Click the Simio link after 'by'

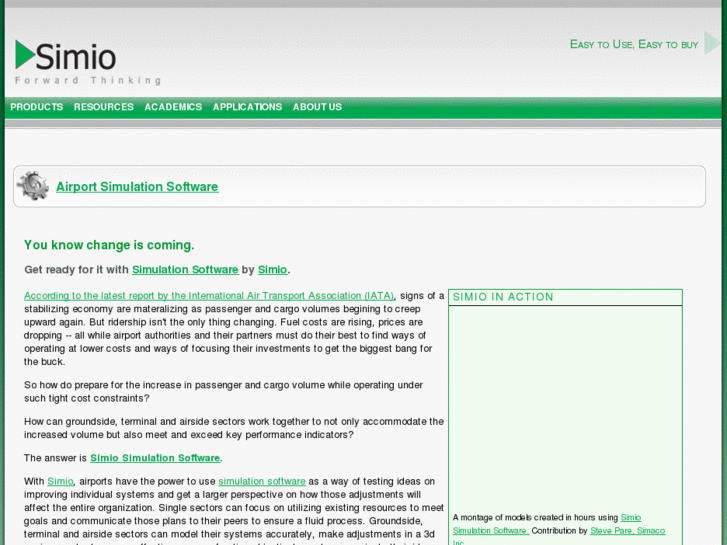273,269
